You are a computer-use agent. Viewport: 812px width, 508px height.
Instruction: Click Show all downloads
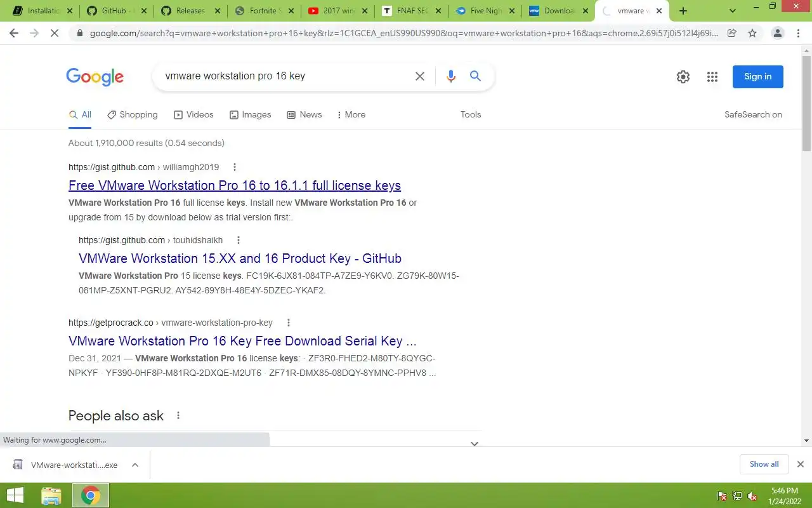pyautogui.click(x=764, y=464)
